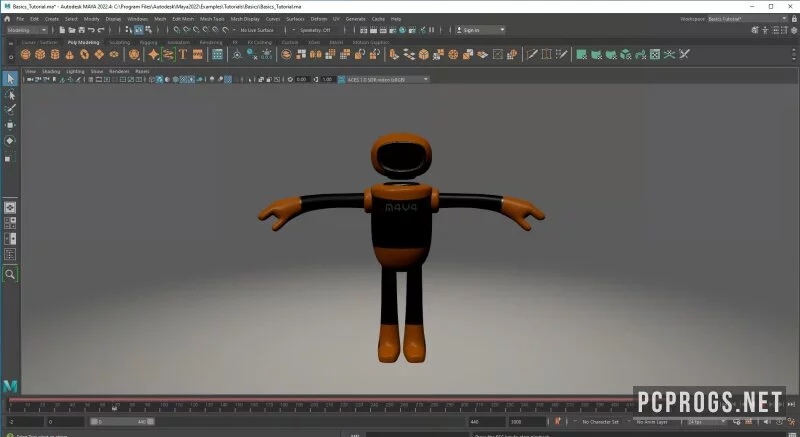Open the Mesh Tools menu

(212, 19)
